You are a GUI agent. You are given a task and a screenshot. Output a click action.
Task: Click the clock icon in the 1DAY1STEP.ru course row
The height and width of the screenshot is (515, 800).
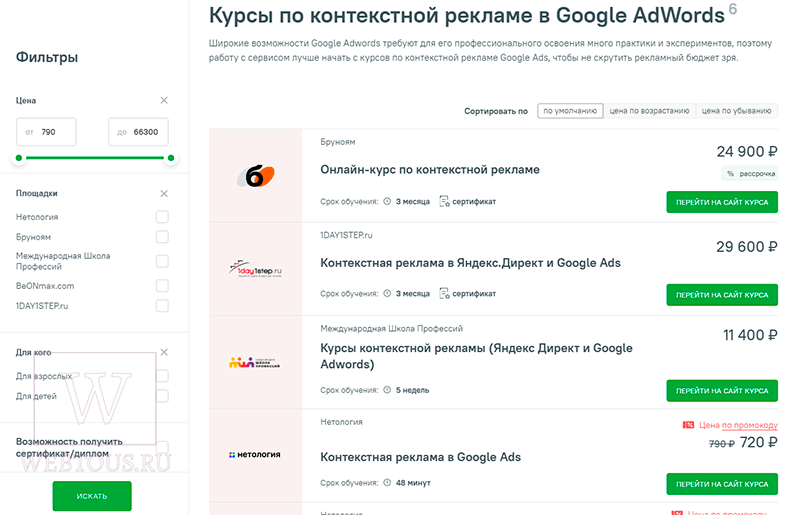point(387,293)
